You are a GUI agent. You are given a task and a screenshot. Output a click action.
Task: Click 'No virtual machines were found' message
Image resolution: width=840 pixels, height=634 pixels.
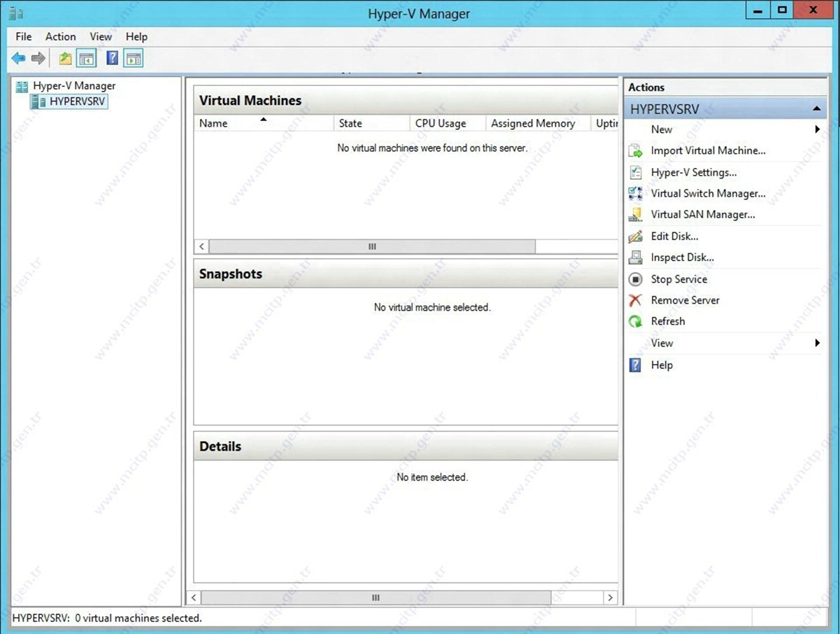pos(432,148)
